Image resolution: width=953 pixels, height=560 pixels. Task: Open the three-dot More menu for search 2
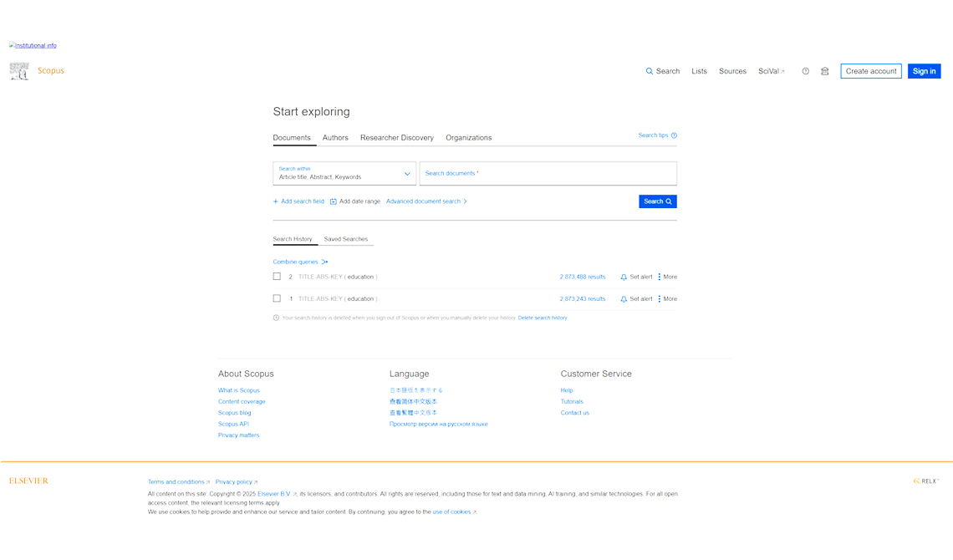coord(660,277)
